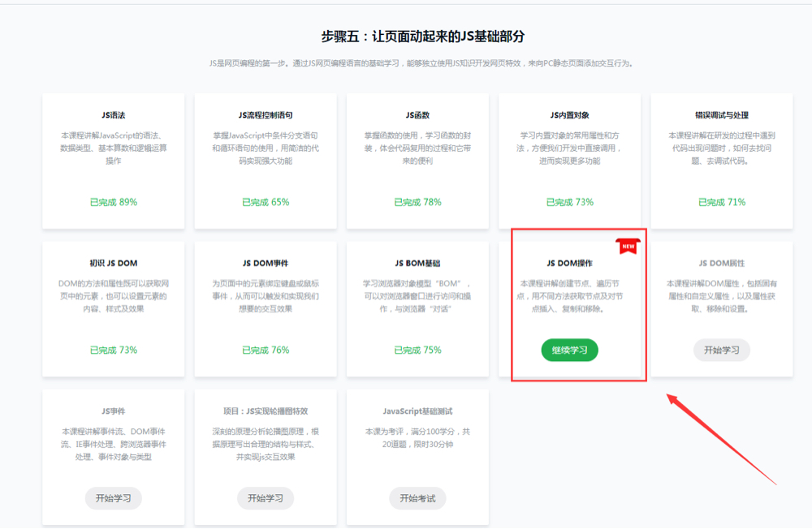Image resolution: width=812 pixels, height=529 pixels.
Task: Click the 开始考试 button
Action: pos(417,498)
